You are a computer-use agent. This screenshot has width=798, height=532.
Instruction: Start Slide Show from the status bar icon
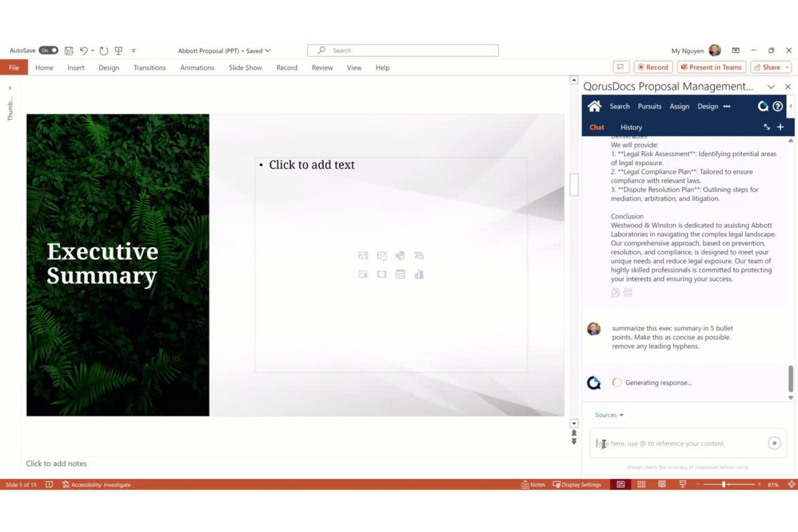coord(682,485)
